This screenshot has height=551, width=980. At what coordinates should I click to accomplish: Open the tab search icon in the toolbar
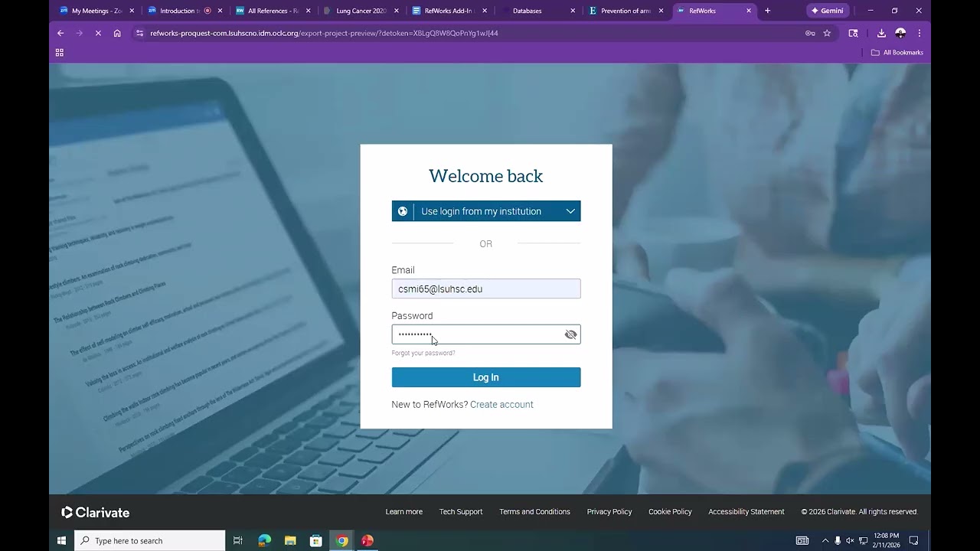[853, 33]
